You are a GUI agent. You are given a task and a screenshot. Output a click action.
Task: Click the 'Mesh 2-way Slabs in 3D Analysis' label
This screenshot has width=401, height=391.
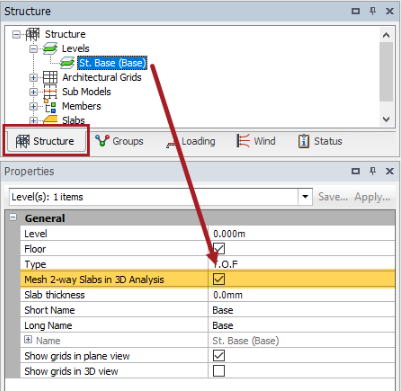coord(94,279)
